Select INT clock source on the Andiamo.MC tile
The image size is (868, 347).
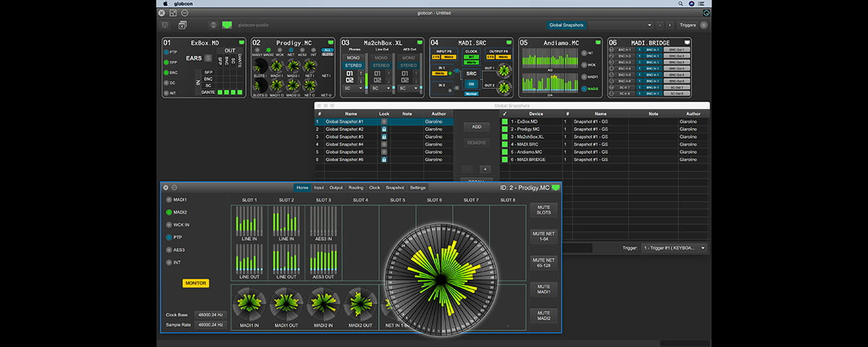[584, 52]
